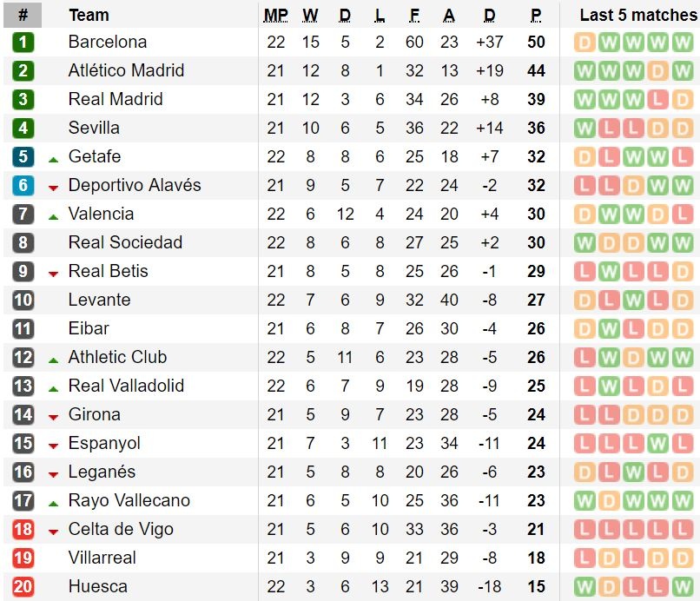Click Real Madrid's orange last match (D) swatch
The width and height of the screenshot is (700, 601).
[683, 100]
